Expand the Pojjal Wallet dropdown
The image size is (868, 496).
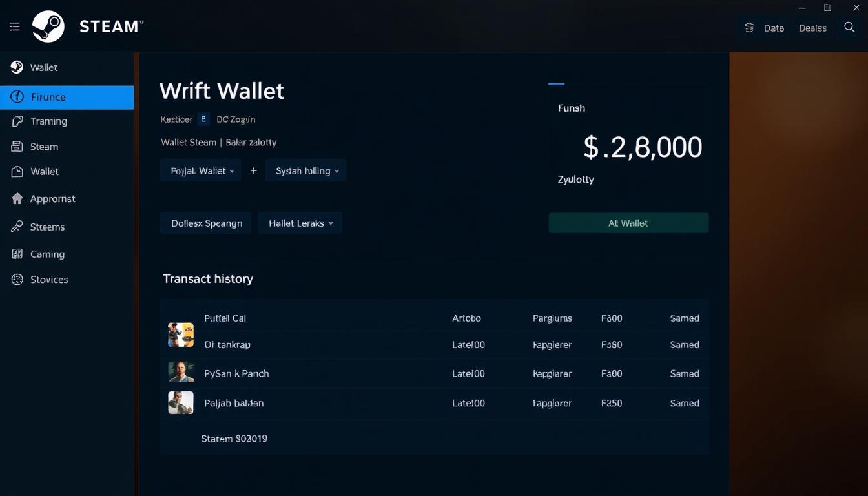pyautogui.click(x=200, y=170)
